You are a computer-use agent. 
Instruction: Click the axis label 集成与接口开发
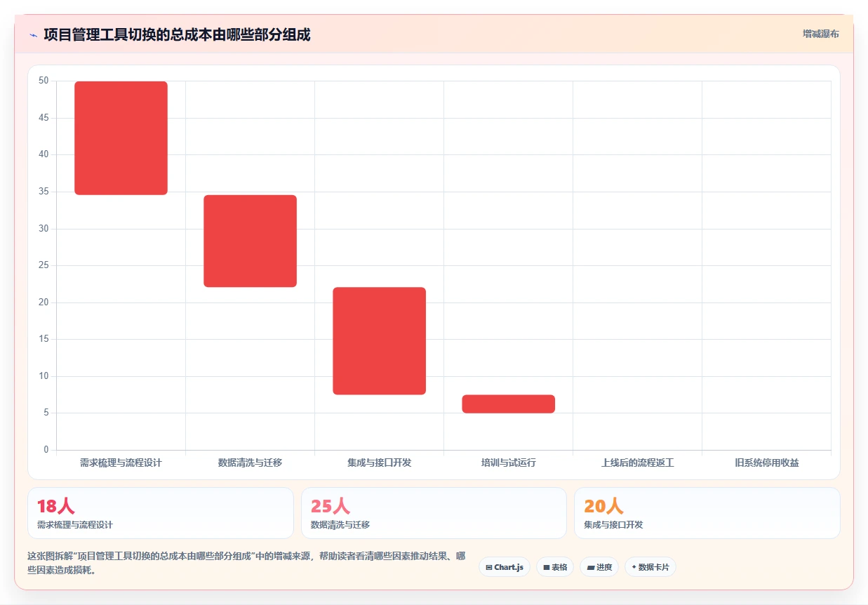pyautogui.click(x=379, y=463)
